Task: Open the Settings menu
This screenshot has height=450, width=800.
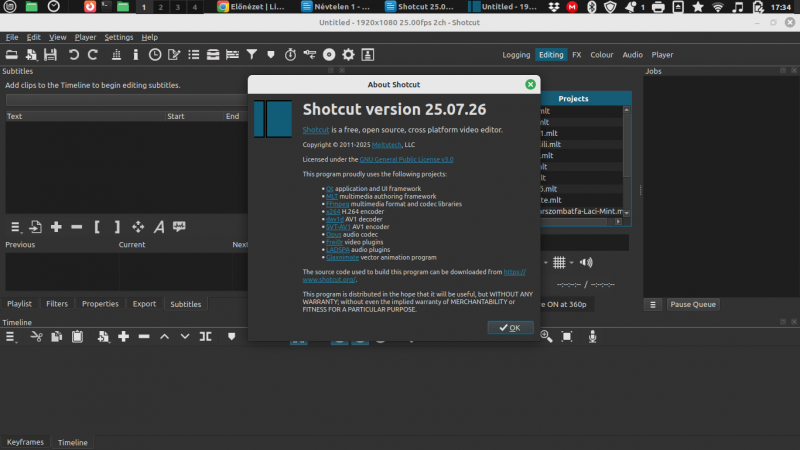Action: [119, 37]
